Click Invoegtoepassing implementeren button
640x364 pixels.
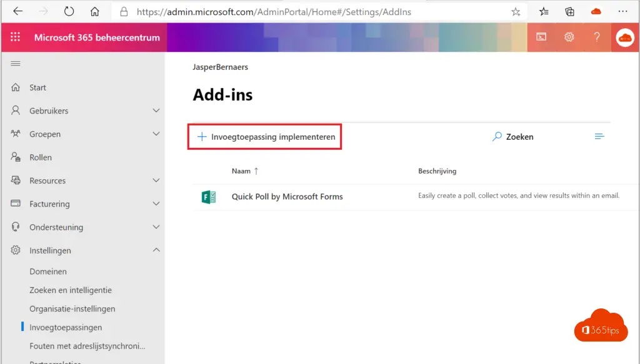pyautogui.click(x=264, y=137)
